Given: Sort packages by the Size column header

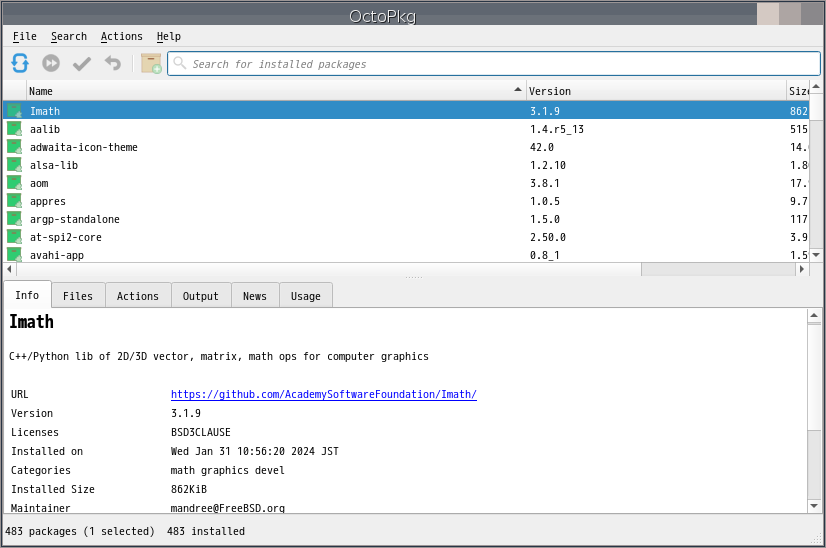Looking at the screenshot, I should coord(798,91).
